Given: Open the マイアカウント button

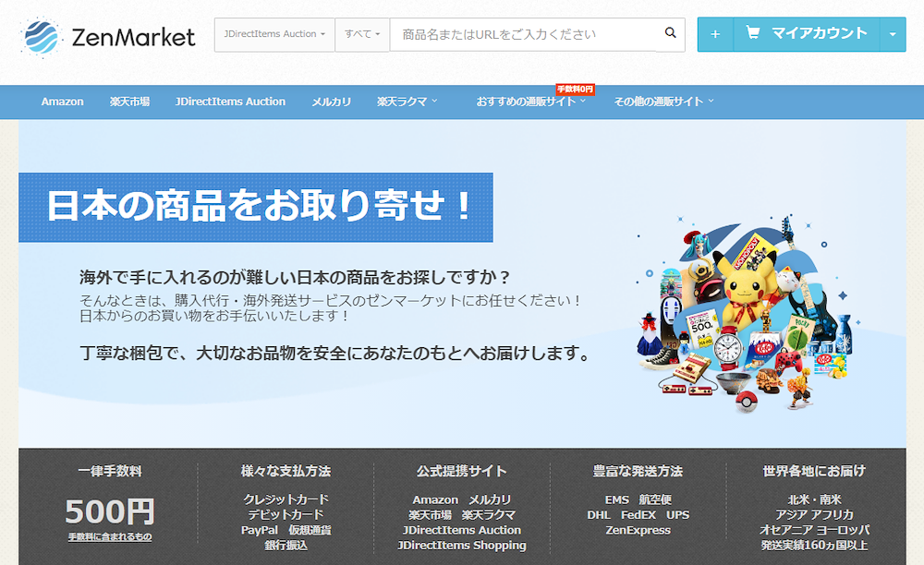Looking at the screenshot, I should (806, 34).
